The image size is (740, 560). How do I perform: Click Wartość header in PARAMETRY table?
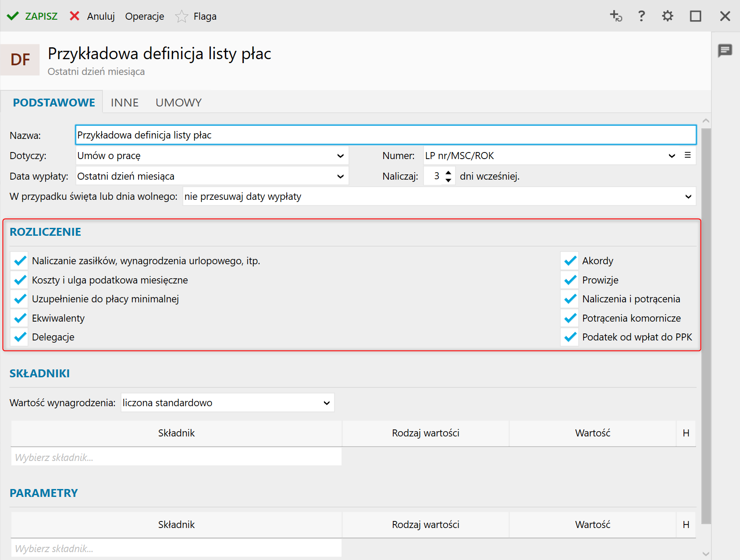593,525
